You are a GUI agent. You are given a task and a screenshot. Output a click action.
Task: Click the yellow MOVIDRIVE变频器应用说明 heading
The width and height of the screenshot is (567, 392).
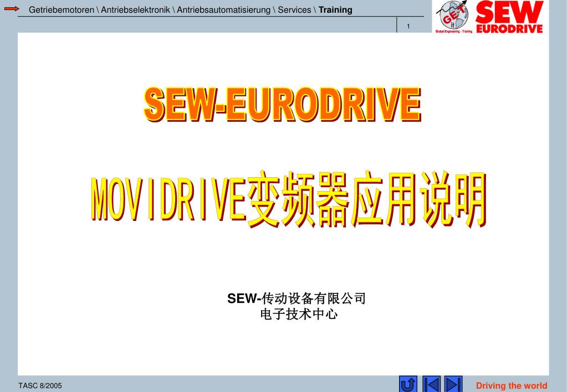click(x=288, y=199)
